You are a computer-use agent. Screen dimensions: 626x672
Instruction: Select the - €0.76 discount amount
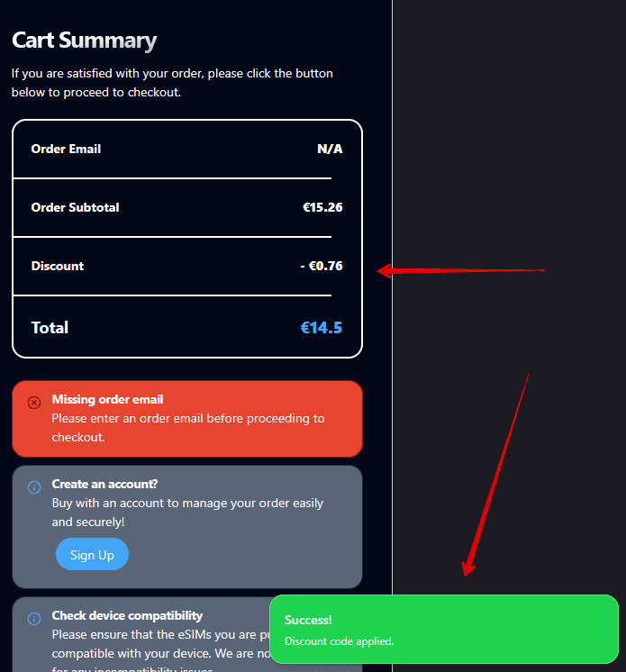coord(321,266)
